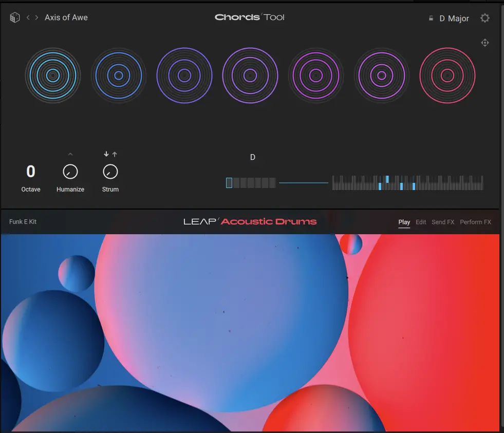Trigger the fourth purple chord pad

pyautogui.click(x=250, y=76)
